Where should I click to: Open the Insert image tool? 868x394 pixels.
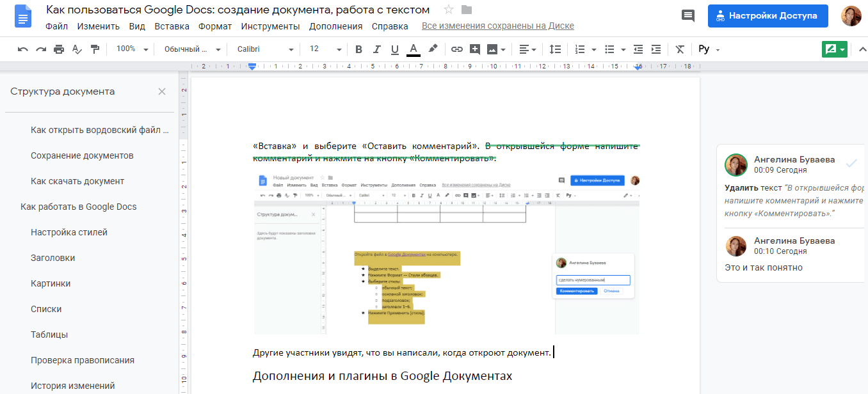pos(492,49)
